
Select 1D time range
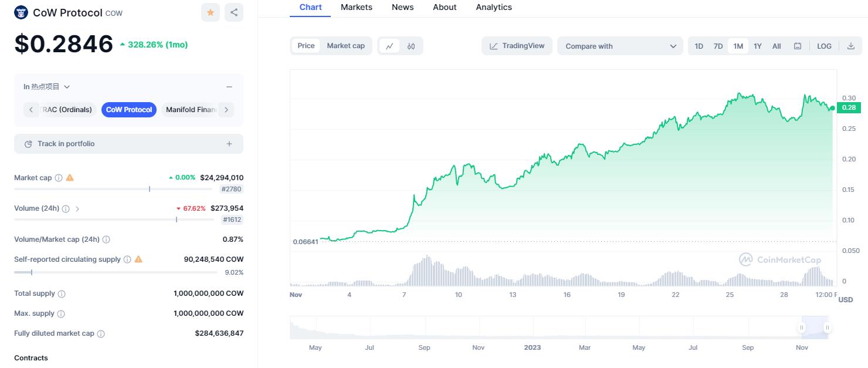click(699, 46)
